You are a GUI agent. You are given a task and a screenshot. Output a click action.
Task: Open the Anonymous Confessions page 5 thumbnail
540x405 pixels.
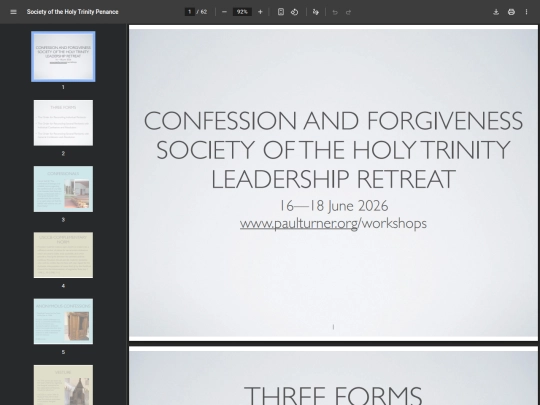pyautogui.click(x=63, y=321)
